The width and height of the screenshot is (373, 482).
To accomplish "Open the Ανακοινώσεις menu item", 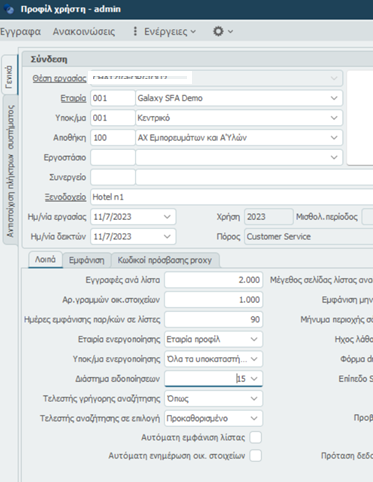I will coord(84,32).
